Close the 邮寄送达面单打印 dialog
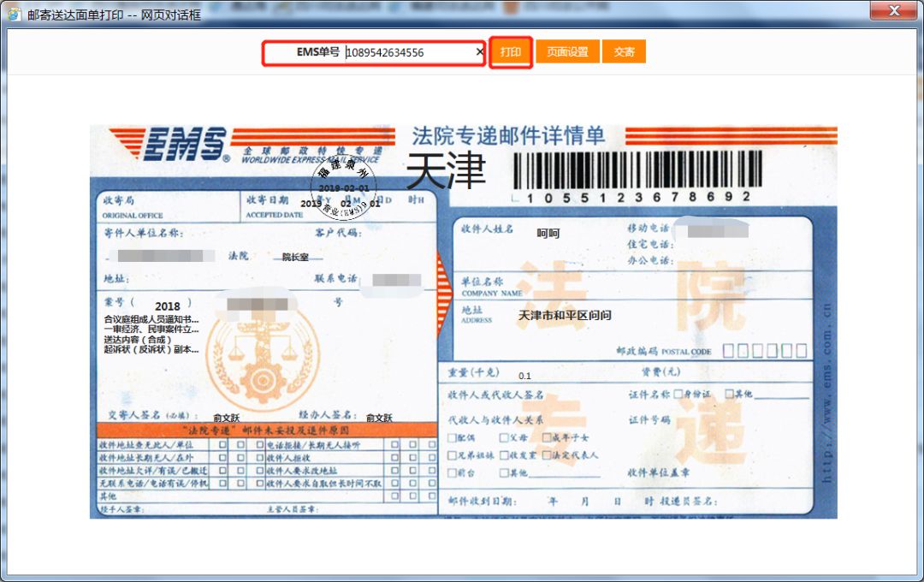 895,10
